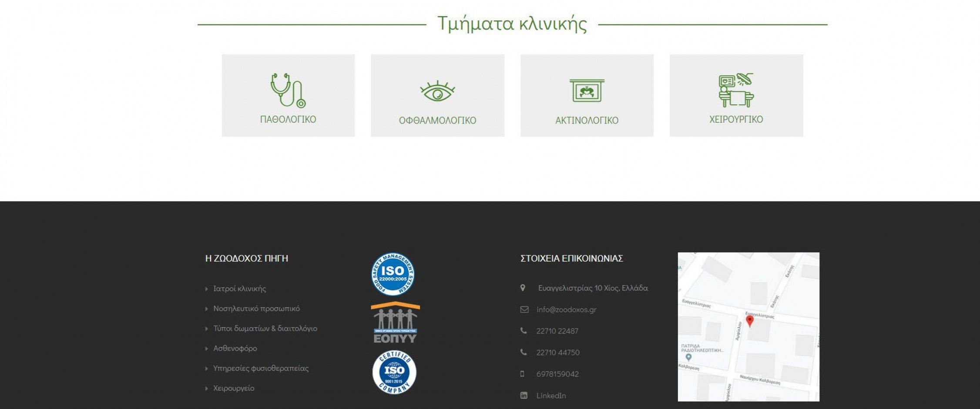The width and height of the screenshot is (980, 409).
Task: Open the Ασθενοφόρο link
Action: pos(235,349)
